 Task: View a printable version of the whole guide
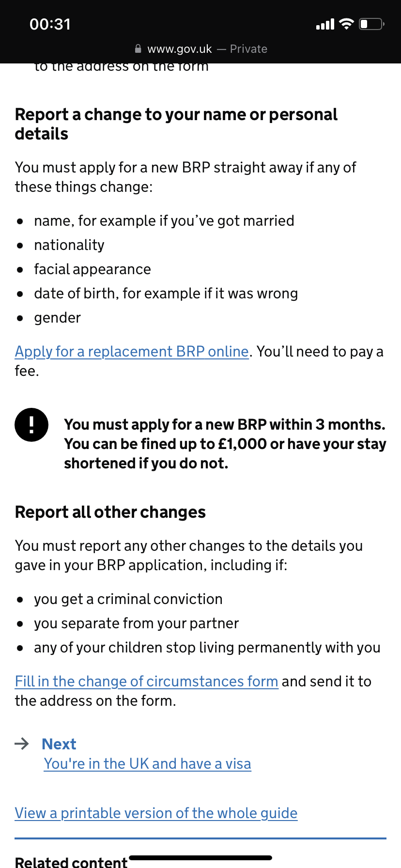[x=156, y=813]
